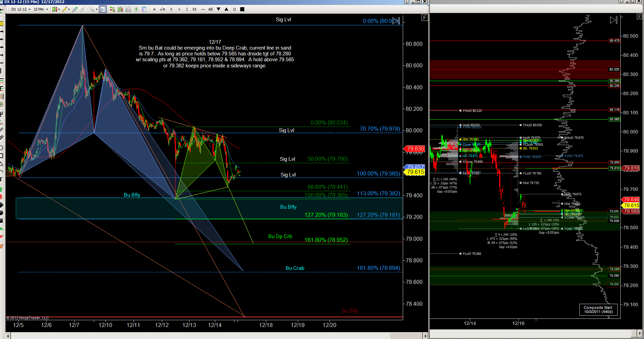This screenshot has width=644, height=339.
Task: Click the XX toolbar button
Action: tap(194, 9)
